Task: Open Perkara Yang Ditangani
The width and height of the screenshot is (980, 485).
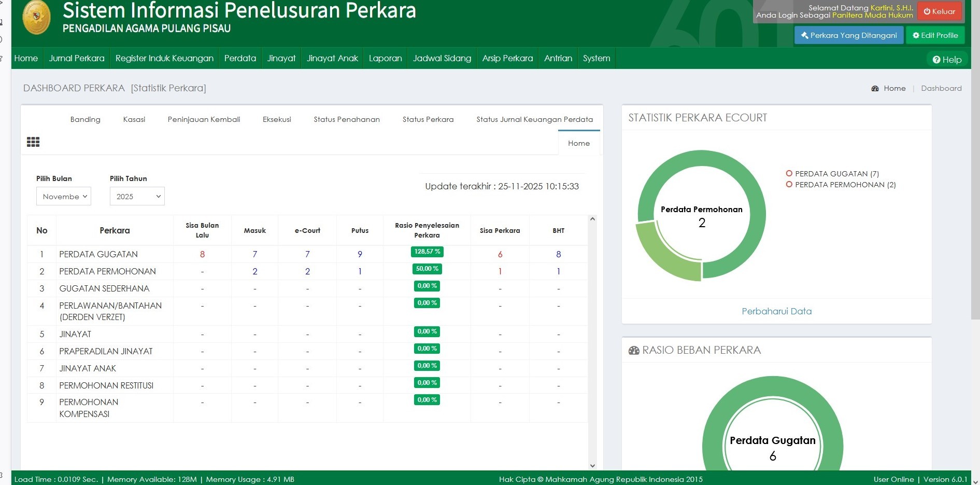Action: pos(848,35)
